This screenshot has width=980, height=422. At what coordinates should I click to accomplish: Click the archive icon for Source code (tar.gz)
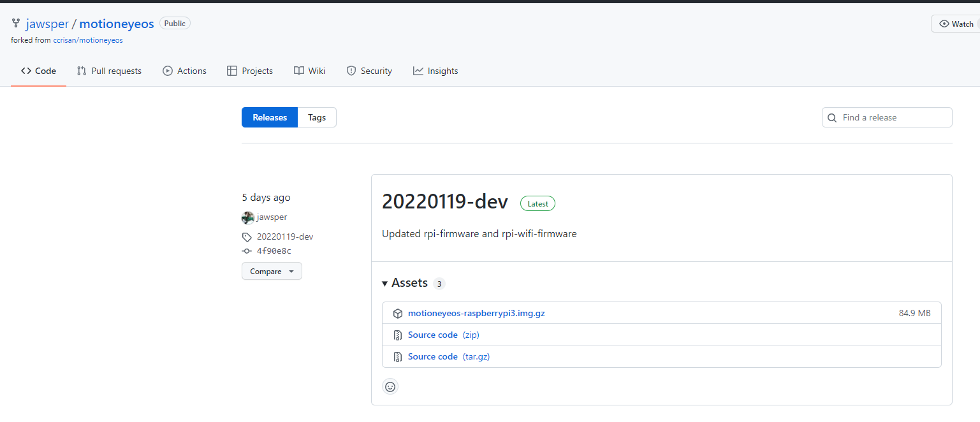397,357
